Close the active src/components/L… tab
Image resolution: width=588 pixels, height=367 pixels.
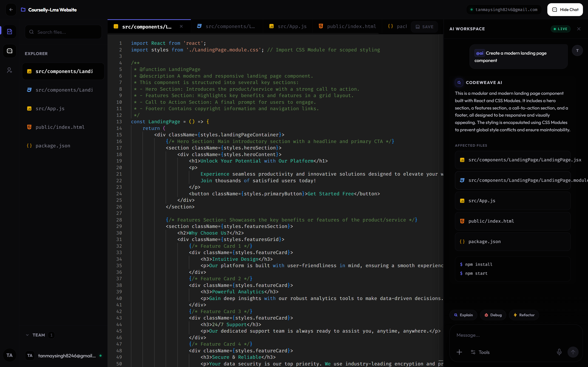181,26
